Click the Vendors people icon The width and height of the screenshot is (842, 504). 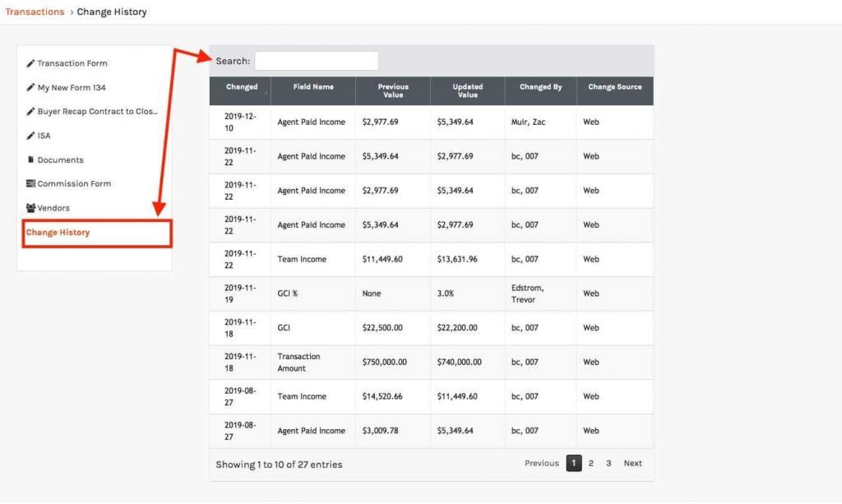30,208
